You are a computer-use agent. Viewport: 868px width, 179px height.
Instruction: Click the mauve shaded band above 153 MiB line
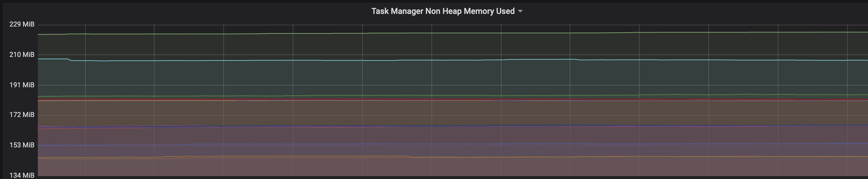(438, 135)
